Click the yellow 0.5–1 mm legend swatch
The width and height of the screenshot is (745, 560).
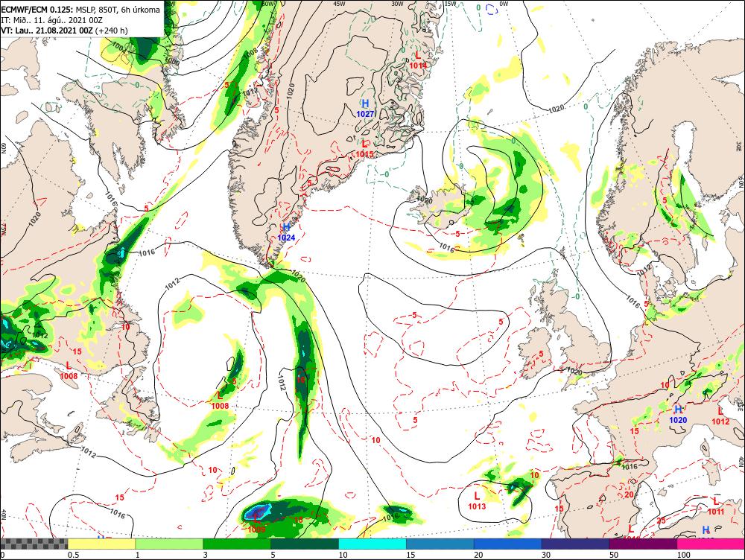click(x=101, y=544)
